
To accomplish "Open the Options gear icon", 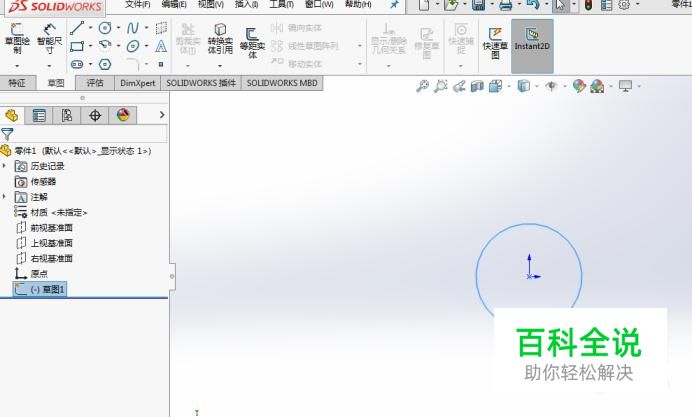I will click(x=624, y=5).
